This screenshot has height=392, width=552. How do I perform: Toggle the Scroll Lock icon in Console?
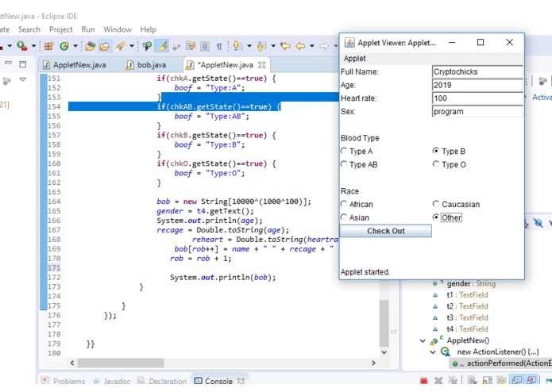pos(487,381)
